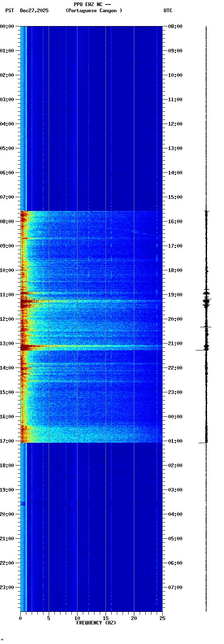This screenshot has width=224, height=644.
Task: Click the PST '03:00' time label
Action: click(7, 100)
